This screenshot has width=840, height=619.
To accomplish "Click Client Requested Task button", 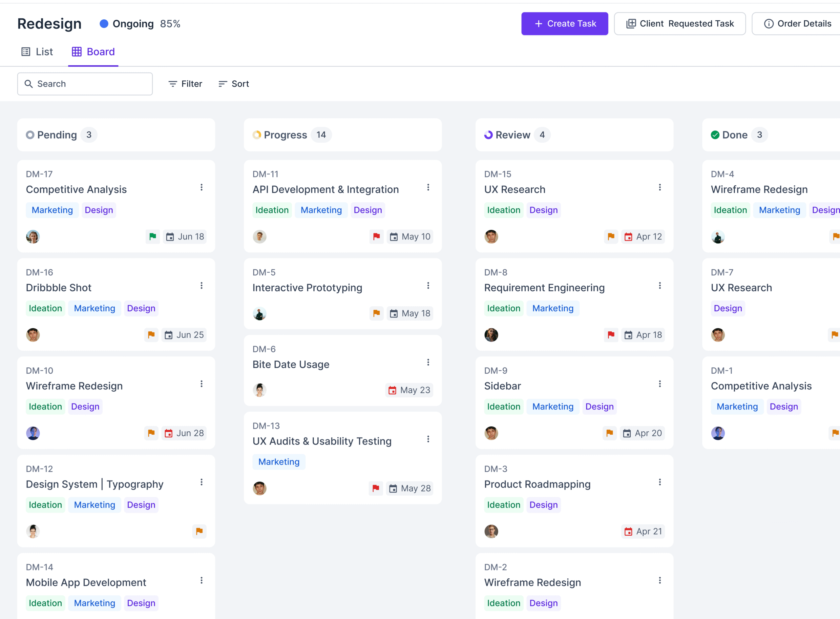I will click(680, 23).
